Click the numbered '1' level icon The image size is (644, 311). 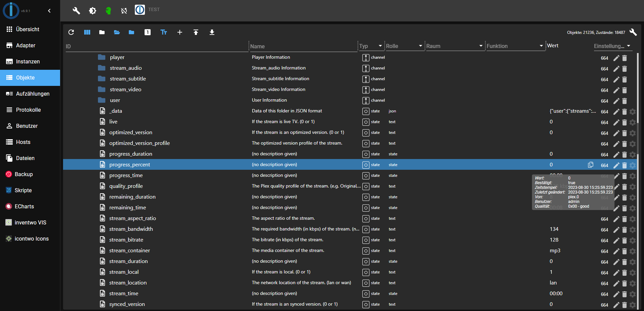point(148,32)
